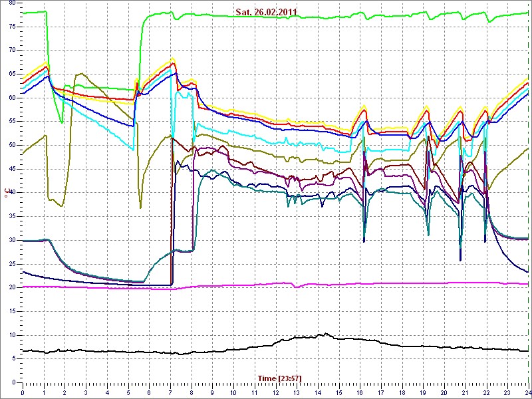Select the '60' label on temperature axis

coord(11,98)
